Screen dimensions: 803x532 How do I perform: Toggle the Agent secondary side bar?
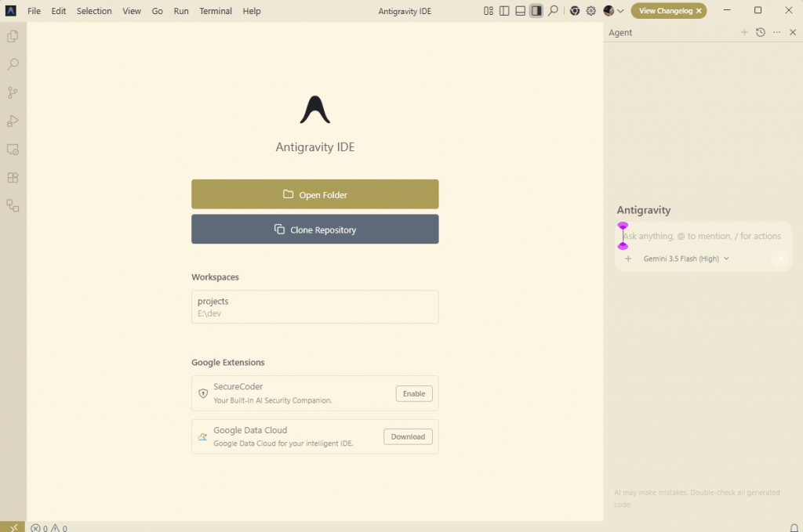(x=536, y=11)
